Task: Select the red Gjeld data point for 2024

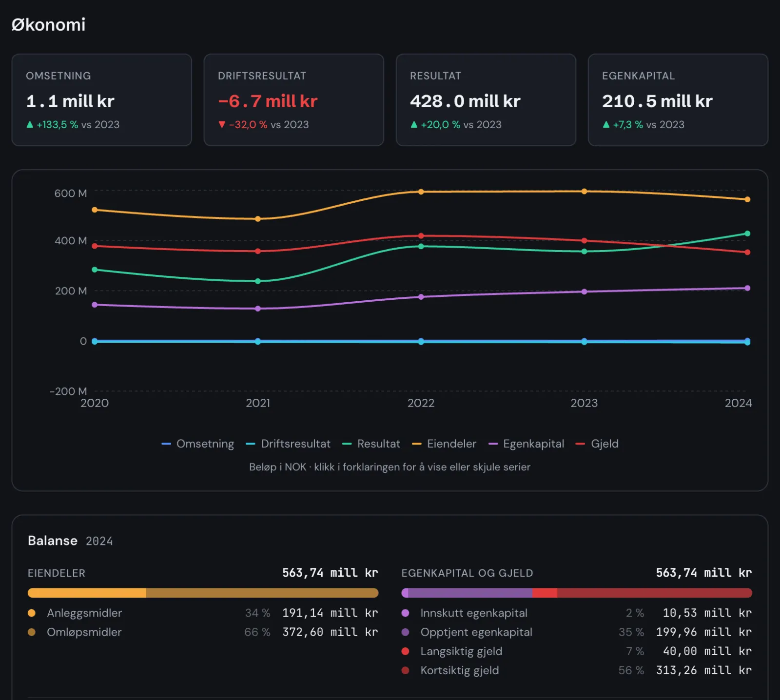Action: pos(747,252)
